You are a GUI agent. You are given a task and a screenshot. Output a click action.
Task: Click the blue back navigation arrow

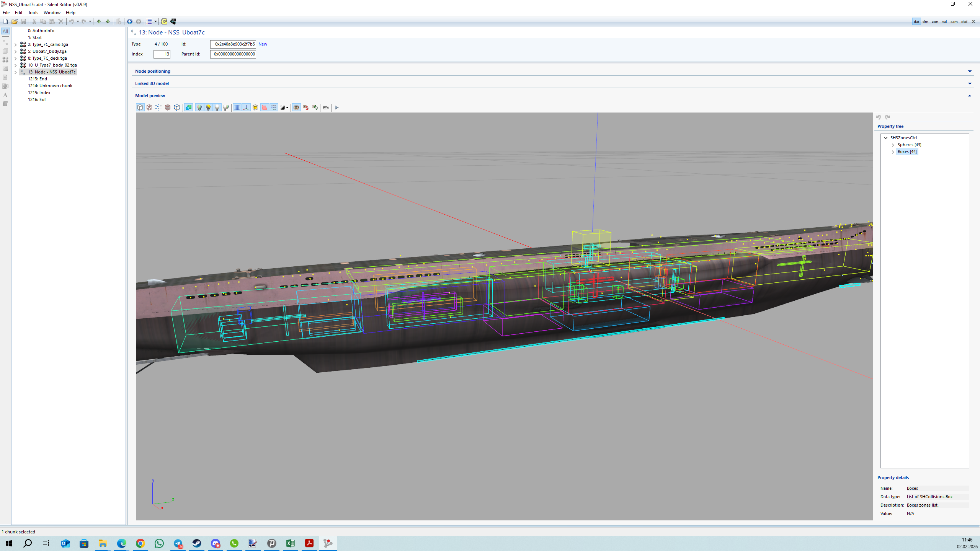[130, 21]
